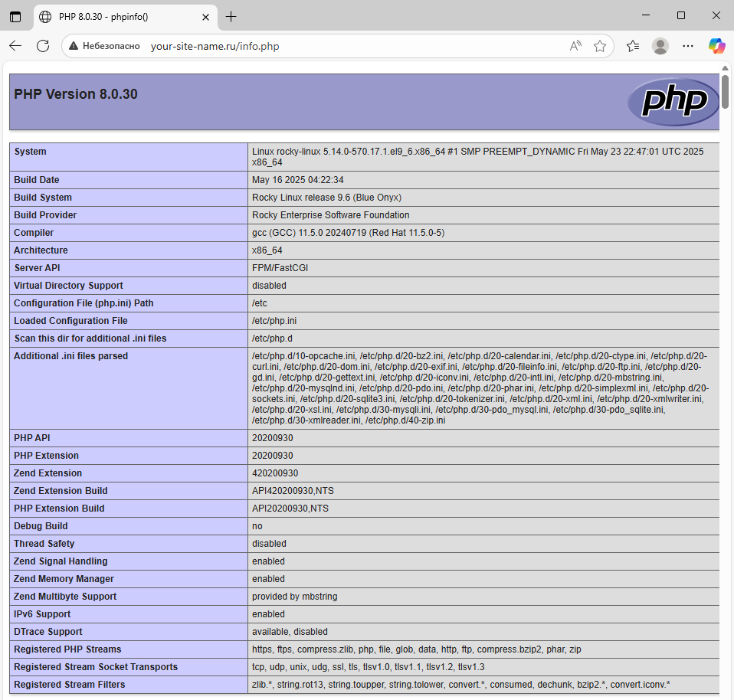Select the PHP 8.0.30 phpinfo tab

pos(115,16)
